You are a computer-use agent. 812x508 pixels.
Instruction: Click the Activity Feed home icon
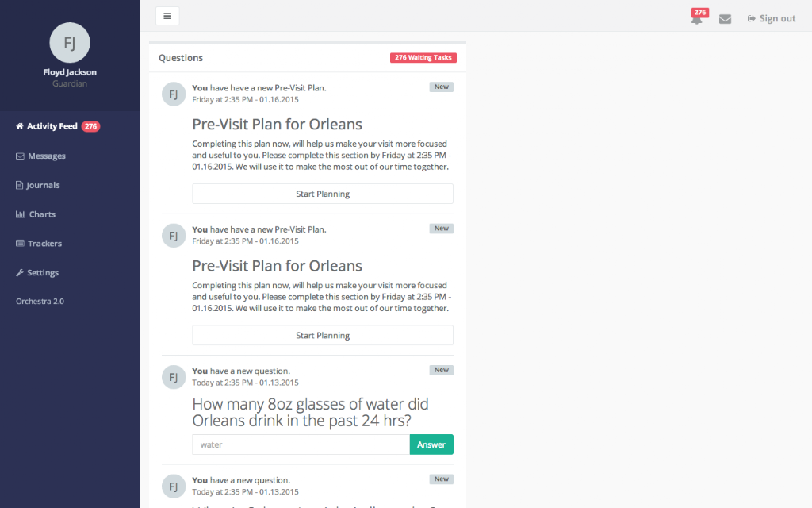click(20, 126)
